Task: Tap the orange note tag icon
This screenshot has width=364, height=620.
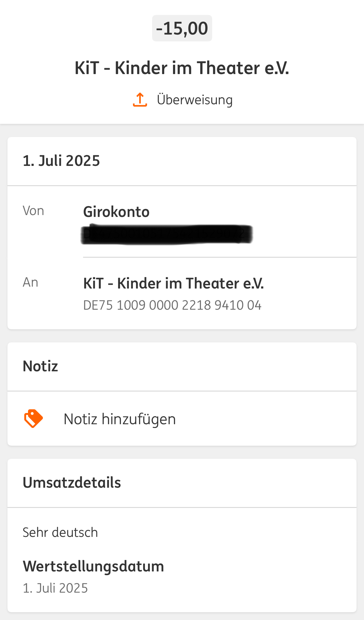Action: (x=33, y=419)
